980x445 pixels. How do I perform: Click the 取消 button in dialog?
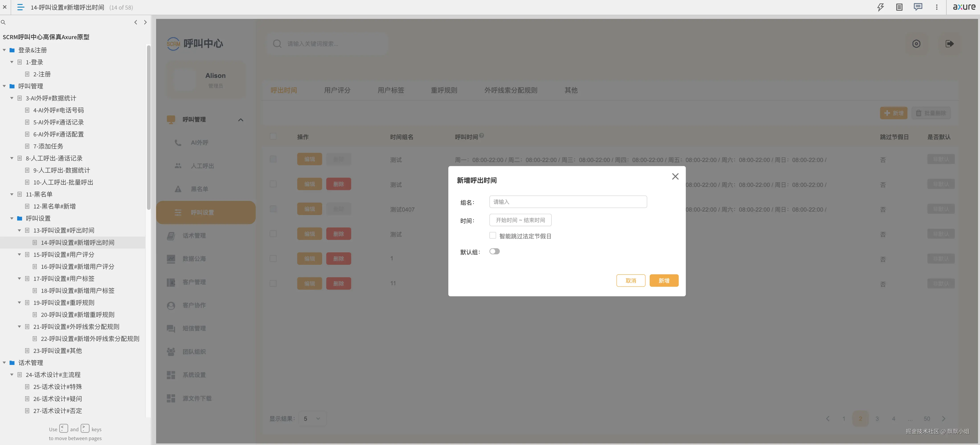pos(630,280)
